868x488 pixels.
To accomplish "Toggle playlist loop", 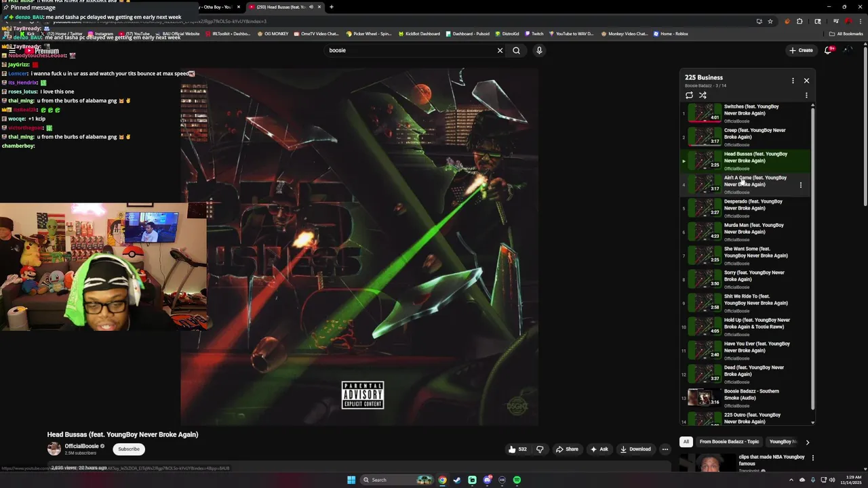I will click(x=690, y=95).
